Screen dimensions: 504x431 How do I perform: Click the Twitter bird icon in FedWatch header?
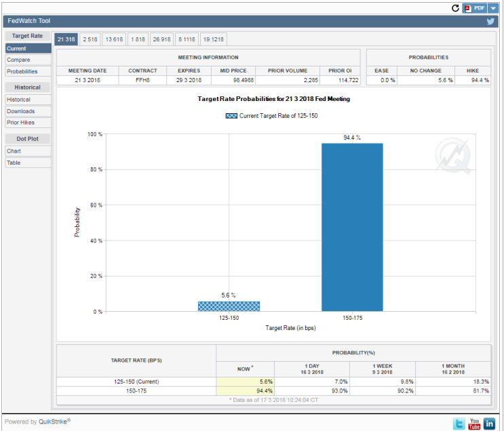(490, 21)
